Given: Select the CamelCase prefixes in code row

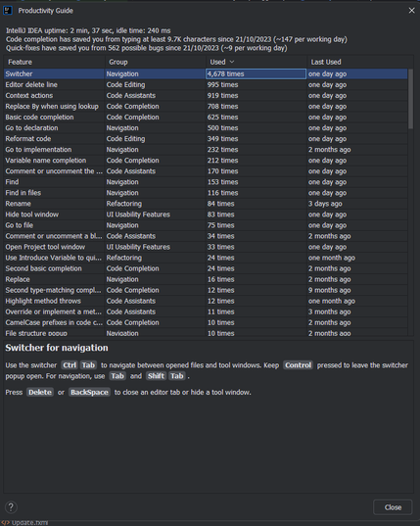Looking at the screenshot, I should coord(206,322).
